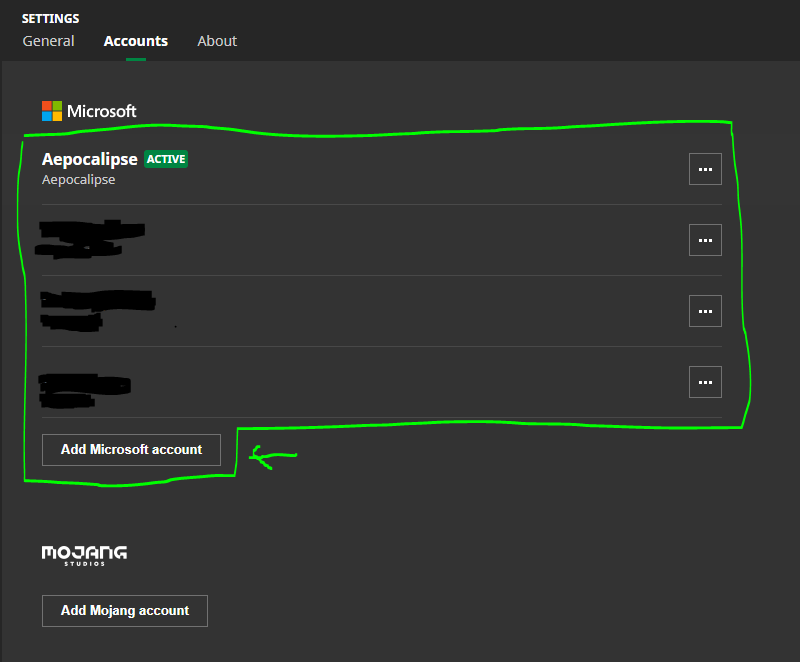The width and height of the screenshot is (800, 662).
Task: Click the green ACTIVE badge
Action: [x=166, y=159]
